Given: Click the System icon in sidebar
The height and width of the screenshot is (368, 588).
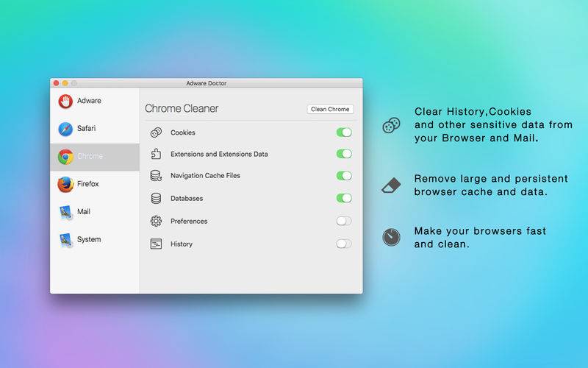Looking at the screenshot, I should (65, 240).
